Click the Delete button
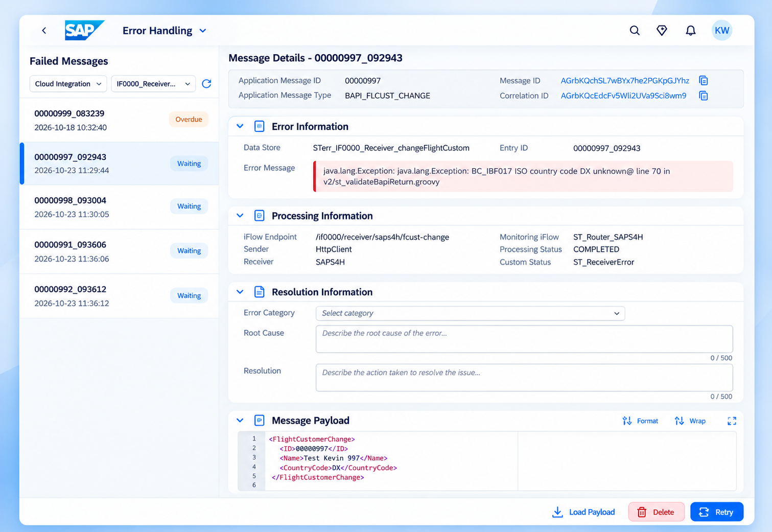Image resolution: width=772 pixels, height=532 pixels. coord(656,512)
